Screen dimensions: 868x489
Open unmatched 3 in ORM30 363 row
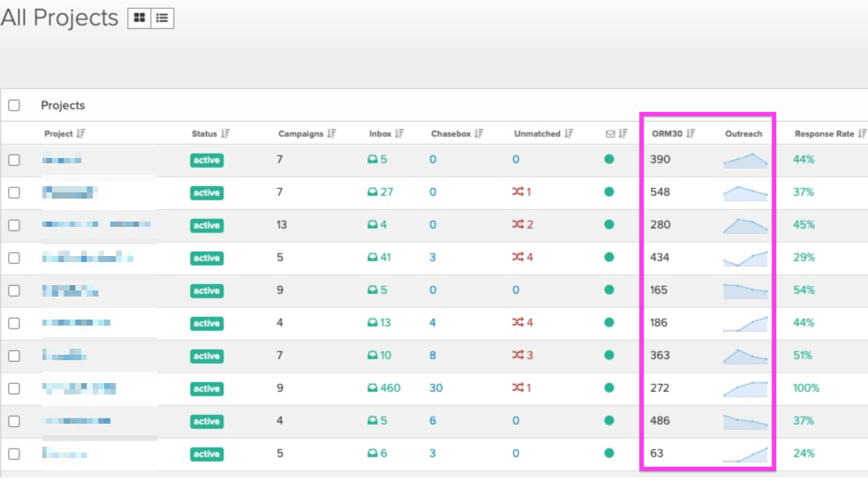(x=523, y=356)
